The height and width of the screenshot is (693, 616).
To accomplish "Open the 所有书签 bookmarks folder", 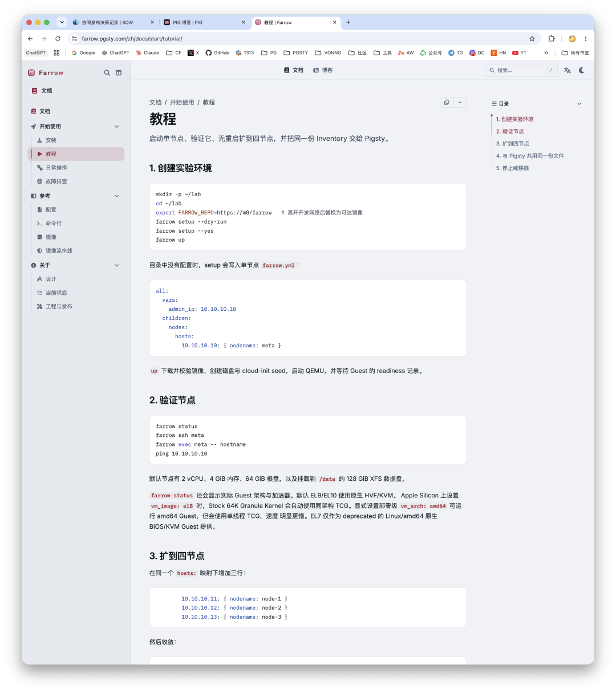I will point(575,53).
